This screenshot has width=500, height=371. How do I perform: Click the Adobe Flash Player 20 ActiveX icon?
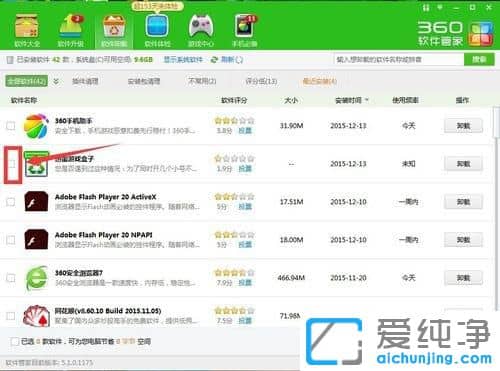[36, 202]
